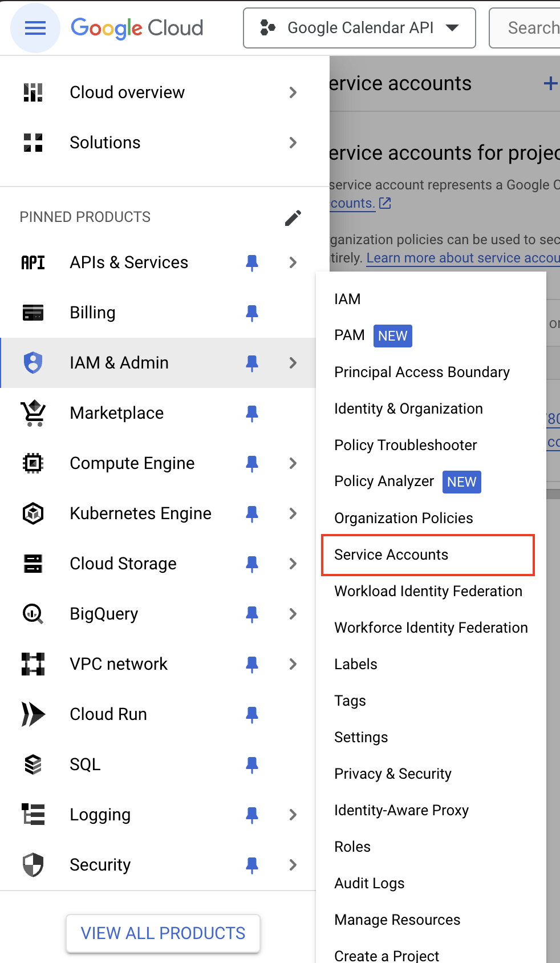Click the Search input field
The height and width of the screenshot is (963, 560).
tap(525, 28)
